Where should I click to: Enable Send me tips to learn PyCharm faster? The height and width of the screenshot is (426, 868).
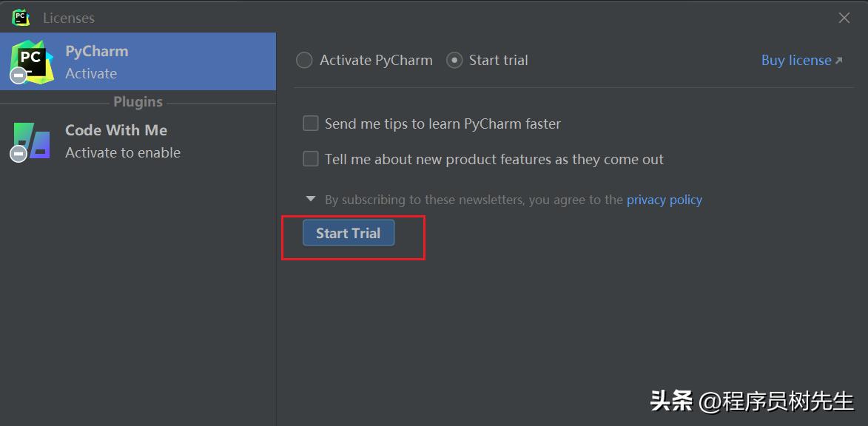click(x=311, y=124)
